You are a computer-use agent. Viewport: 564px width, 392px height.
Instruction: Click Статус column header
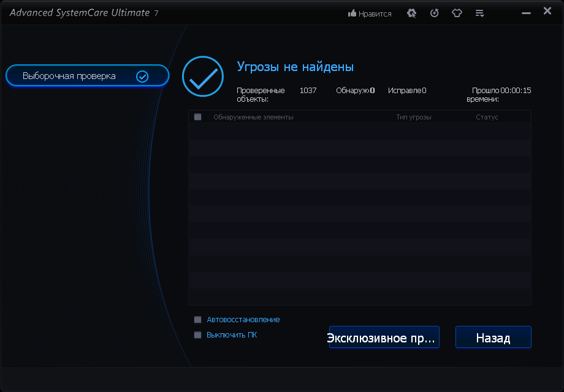487,117
